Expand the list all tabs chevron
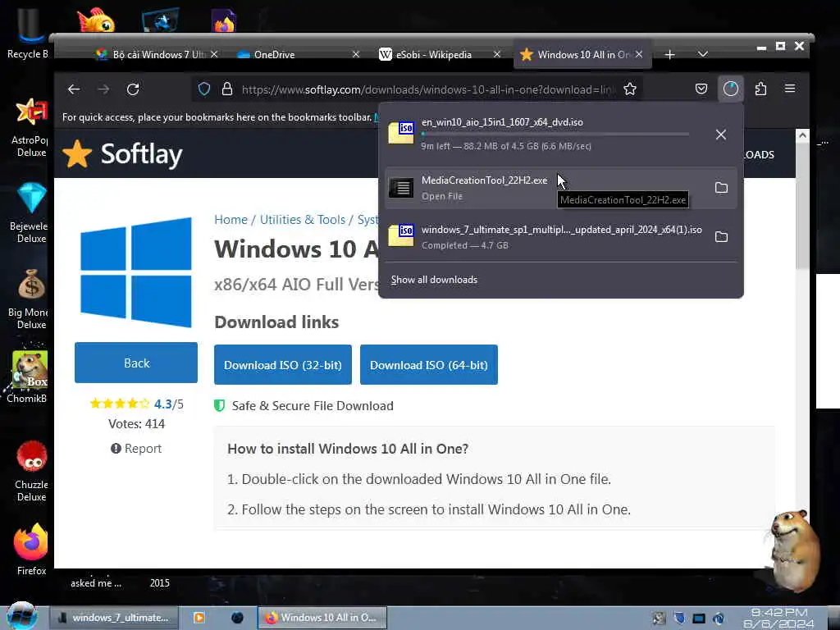The height and width of the screenshot is (630, 840). [703, 55]
